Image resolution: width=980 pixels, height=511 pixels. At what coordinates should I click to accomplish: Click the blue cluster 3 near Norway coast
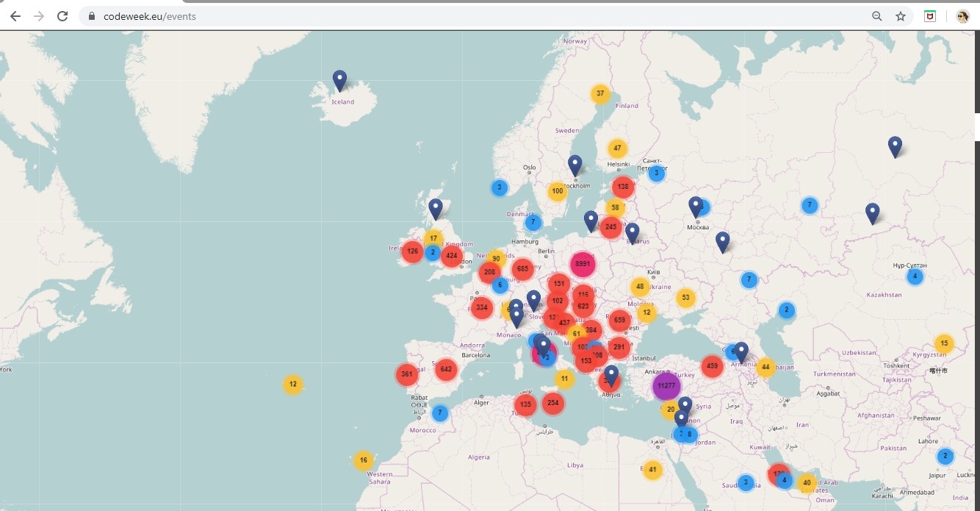click(x=500, y=187)
